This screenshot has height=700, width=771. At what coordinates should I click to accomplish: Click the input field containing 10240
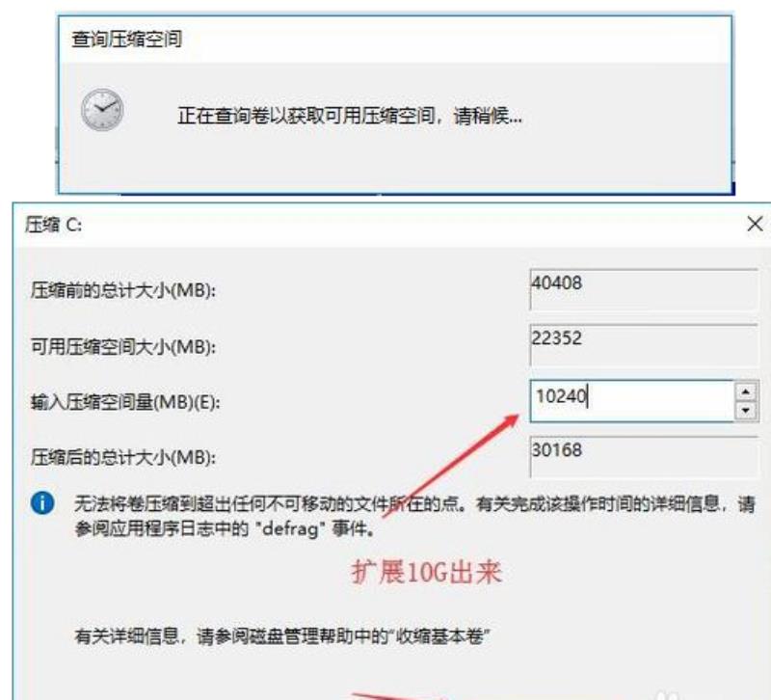pyautogui.click(x=632, y=400)
